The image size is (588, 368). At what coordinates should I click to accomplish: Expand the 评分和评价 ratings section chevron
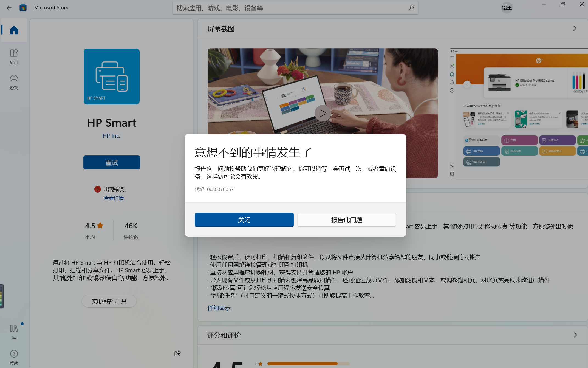[x=575, y=335]
